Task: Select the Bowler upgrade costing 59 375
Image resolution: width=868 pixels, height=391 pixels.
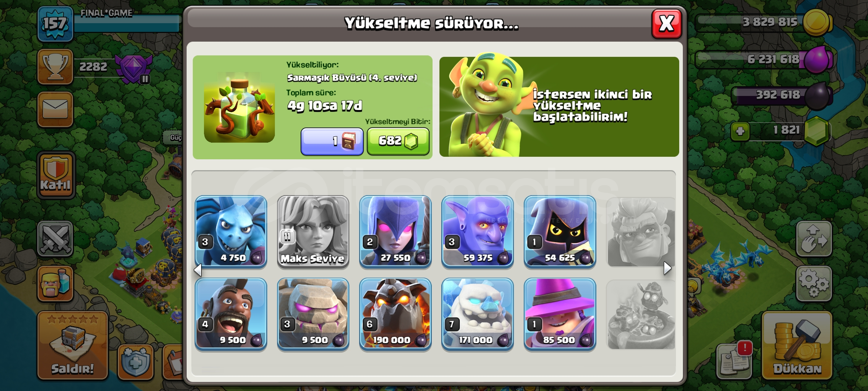Action: (x=477, y=232)
